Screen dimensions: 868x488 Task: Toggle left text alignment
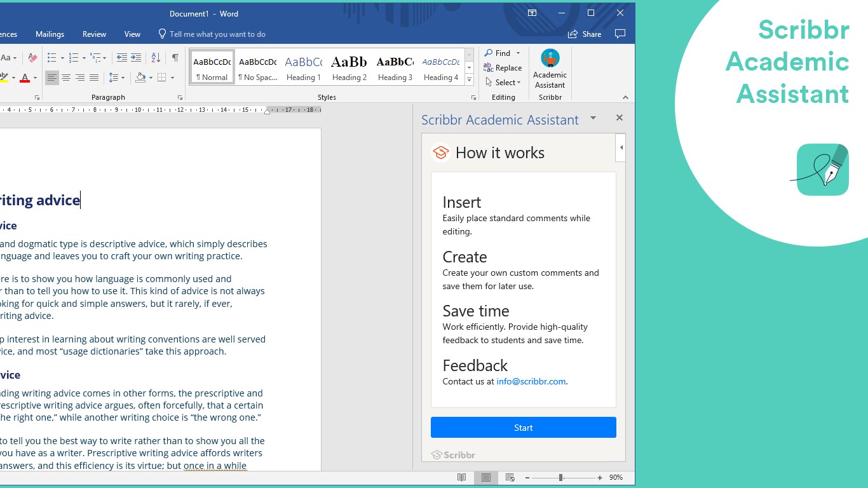point(52,78)
